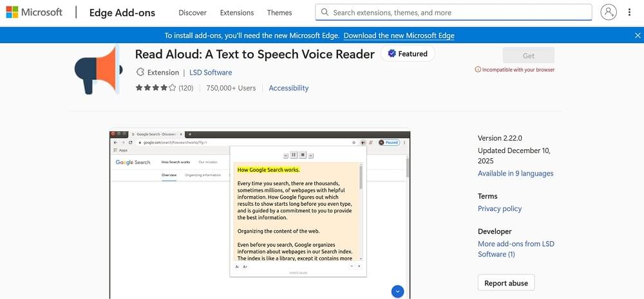Click Available in 9 languages link
The height and width of the screenshot is (299, 644).
515,174
